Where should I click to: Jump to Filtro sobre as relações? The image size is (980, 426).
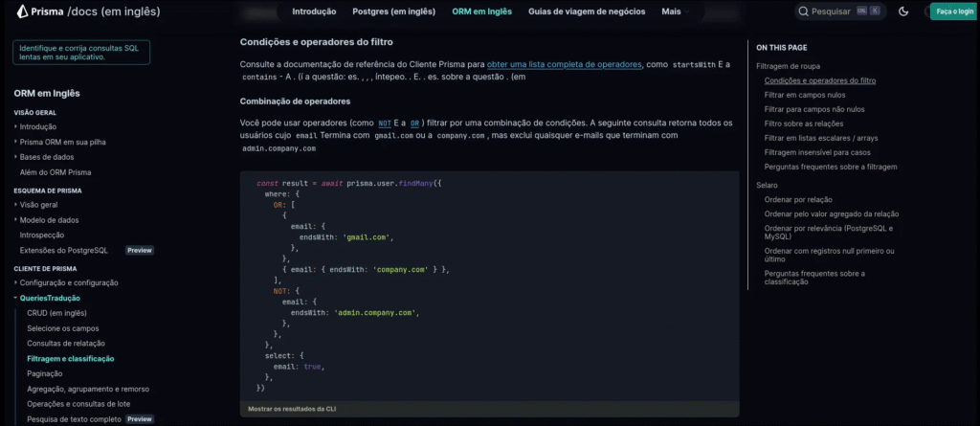pyautogui.click(x=804, y=123)
